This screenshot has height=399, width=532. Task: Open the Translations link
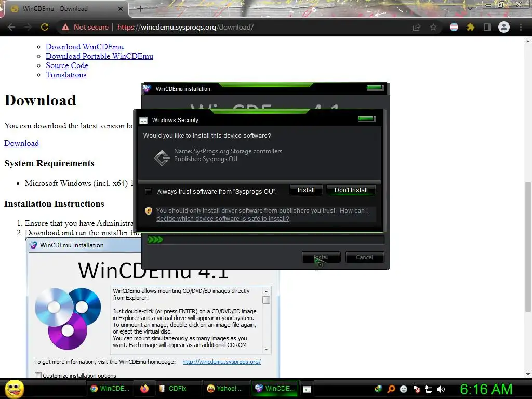[x=66, y=75]
